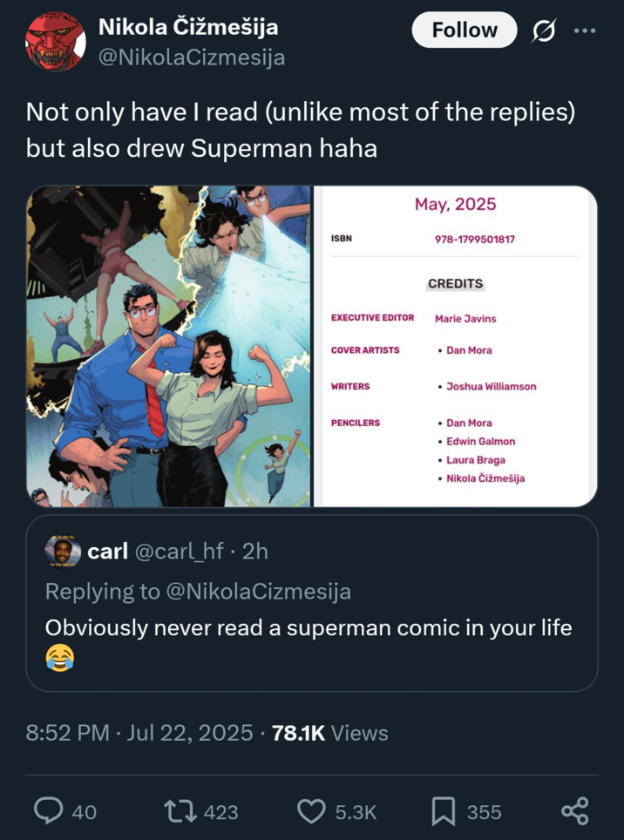Share the post via the share icon
624x840 pixels.
575,811
